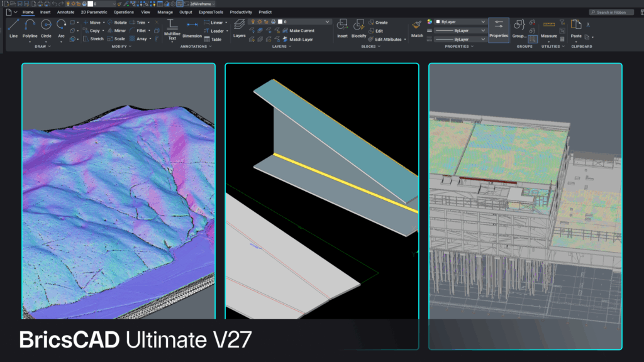Expand the MODIFY panel
This screenshot has height=362, width=644.
pyautogui.click(x=121, y=47)
